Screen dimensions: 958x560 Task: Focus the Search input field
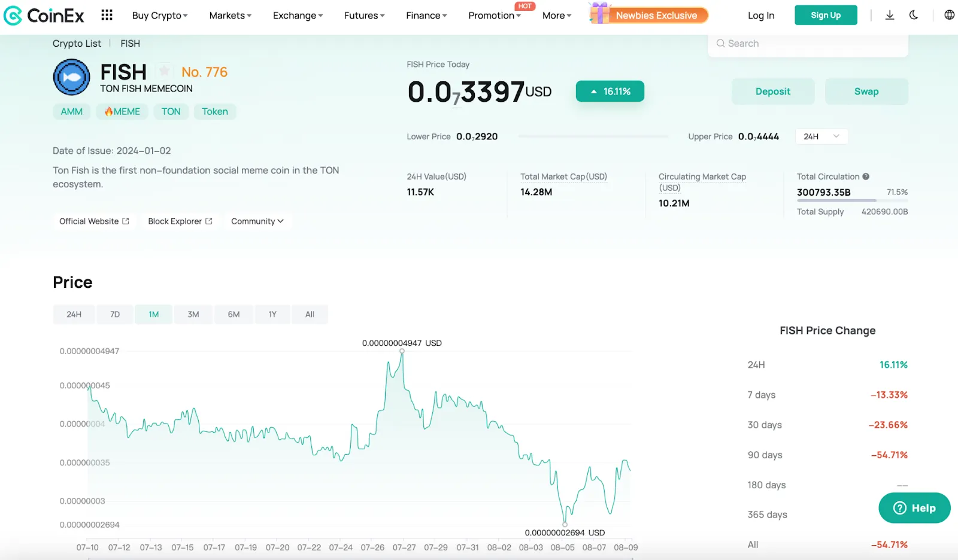(x=808, y=43)
